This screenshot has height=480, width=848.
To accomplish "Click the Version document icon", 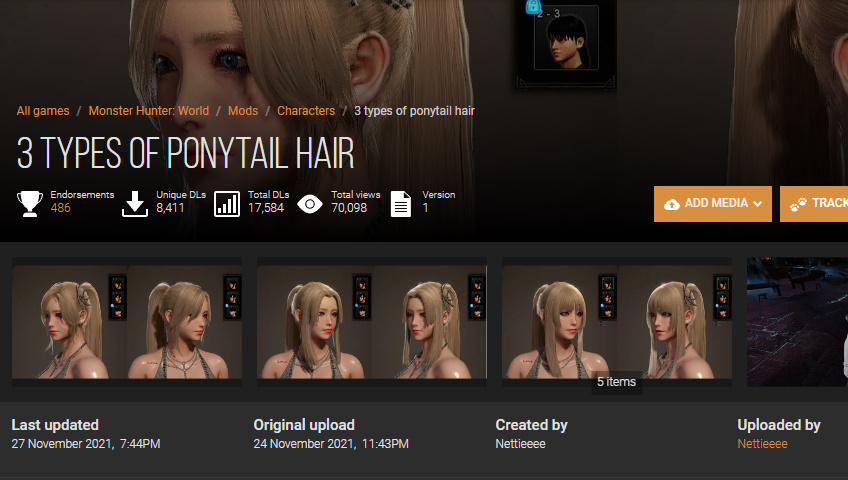I will [x=401, y=204].
